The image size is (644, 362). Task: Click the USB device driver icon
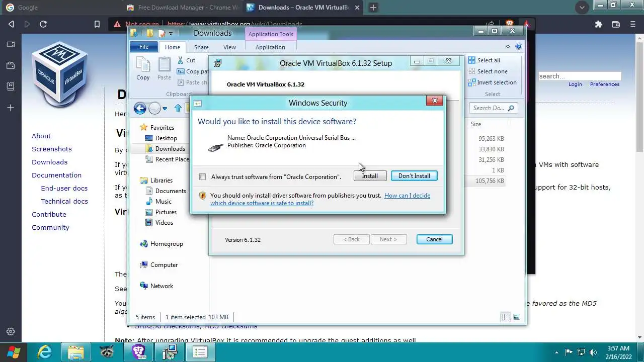point(216,147)
